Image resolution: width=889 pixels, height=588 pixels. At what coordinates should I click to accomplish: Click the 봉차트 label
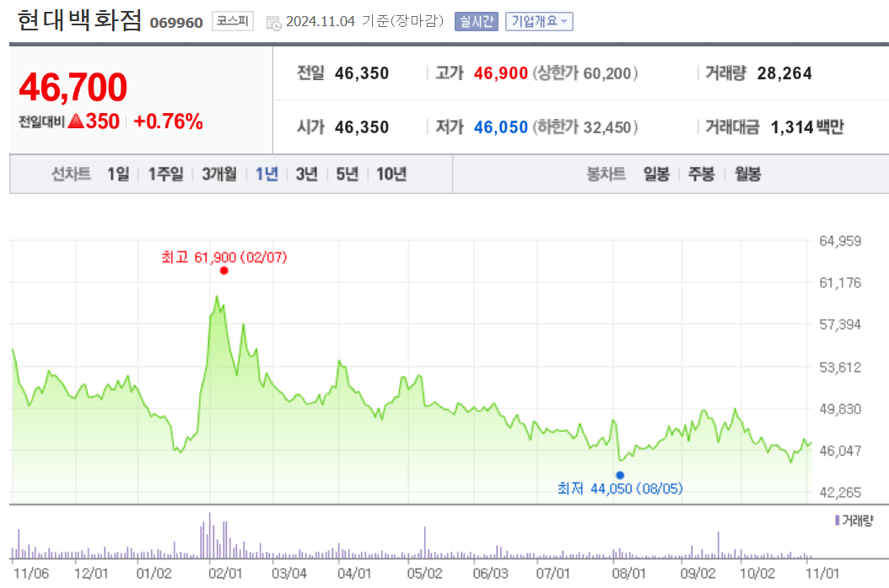[x=606, y=174]
